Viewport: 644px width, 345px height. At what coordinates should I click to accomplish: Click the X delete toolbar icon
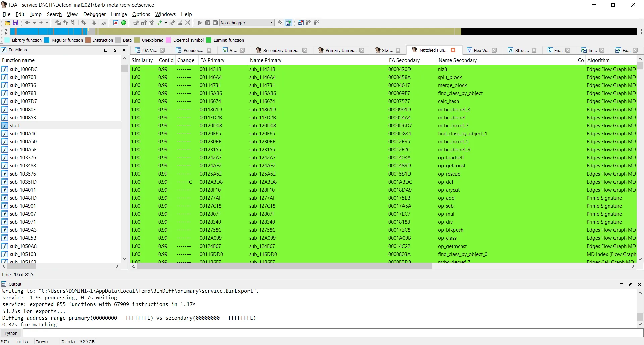tap(188, 23)
